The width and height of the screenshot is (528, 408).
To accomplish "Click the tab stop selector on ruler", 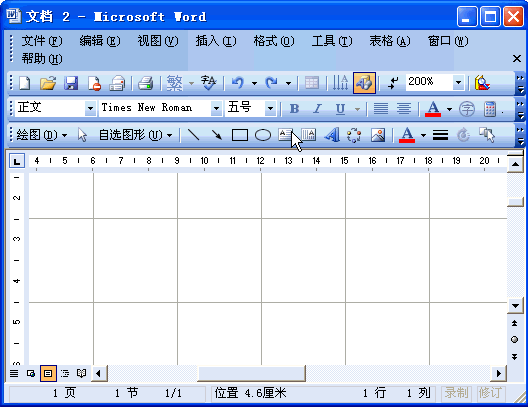I will 16,161.
